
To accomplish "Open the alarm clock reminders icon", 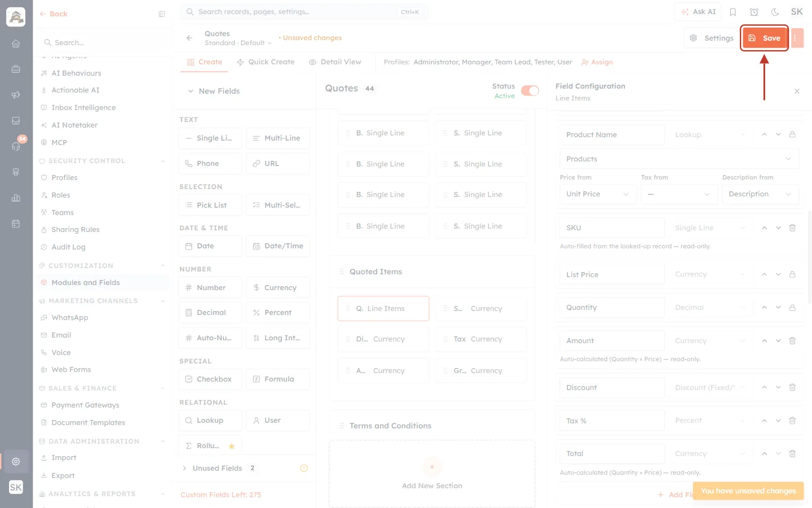I will (x=754, y=12).
